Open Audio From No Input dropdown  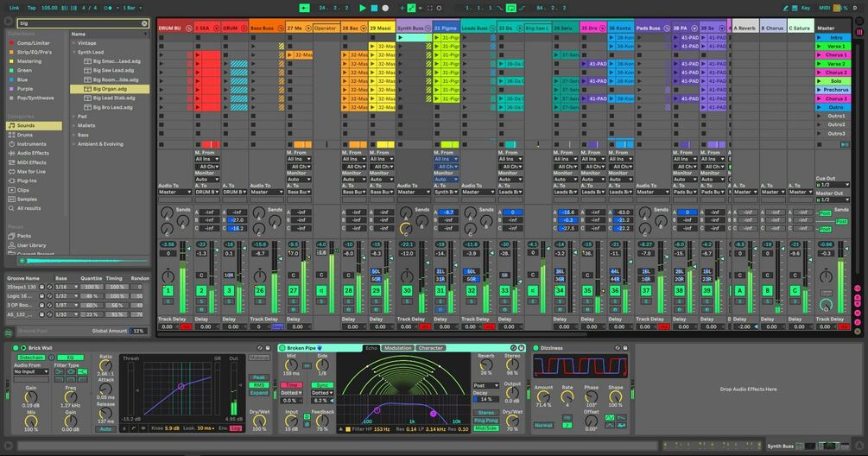(31, 372)
